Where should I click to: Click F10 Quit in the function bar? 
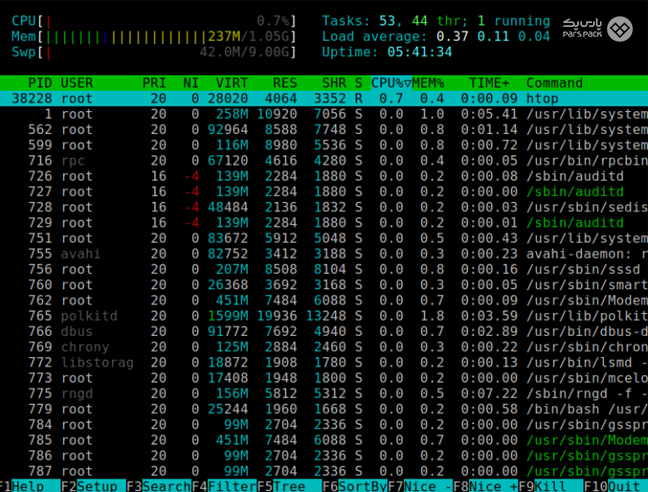coord(616,486)
